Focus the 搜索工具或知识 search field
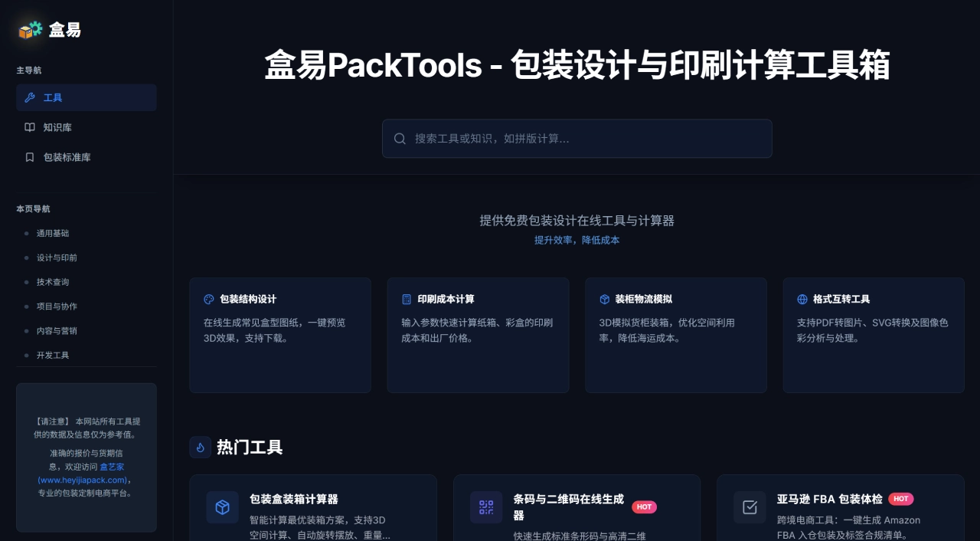The image size is (980, 541). click(577, 139)
